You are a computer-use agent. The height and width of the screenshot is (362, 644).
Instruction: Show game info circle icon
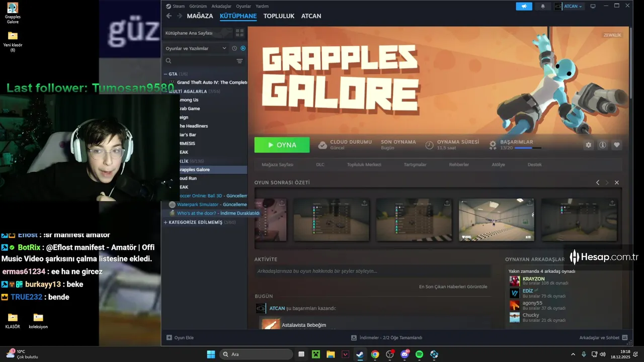[x=602, y=145]
